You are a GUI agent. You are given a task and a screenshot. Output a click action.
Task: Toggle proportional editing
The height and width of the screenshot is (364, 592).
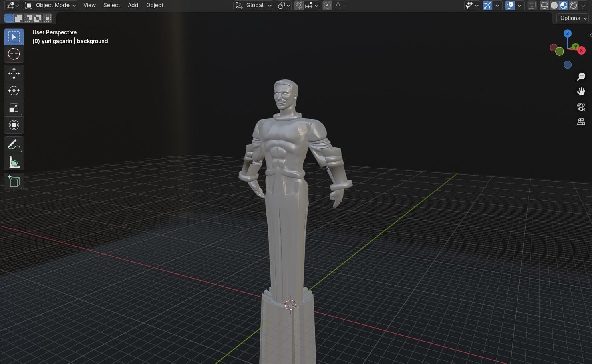pyautogui.click(x=327, y=5)
